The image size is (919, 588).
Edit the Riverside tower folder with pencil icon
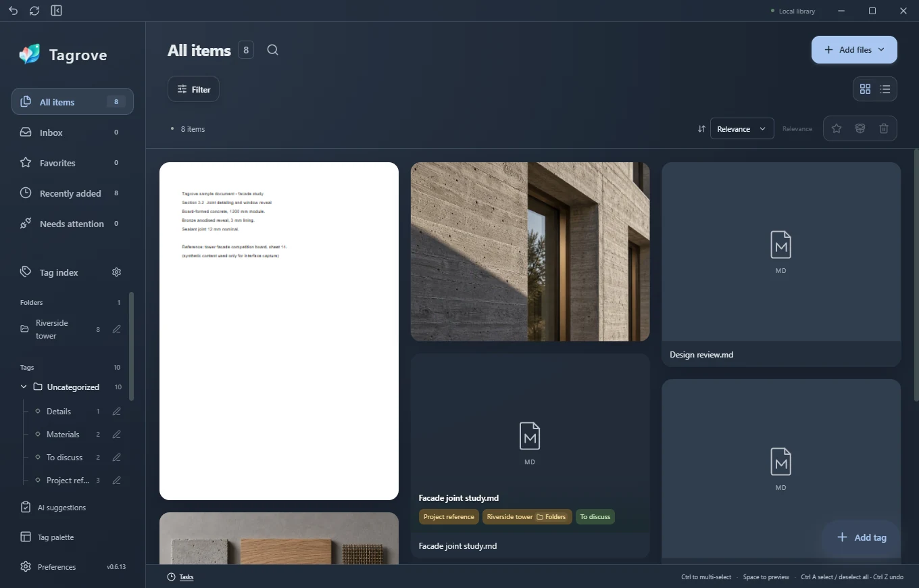pos(117,329)
